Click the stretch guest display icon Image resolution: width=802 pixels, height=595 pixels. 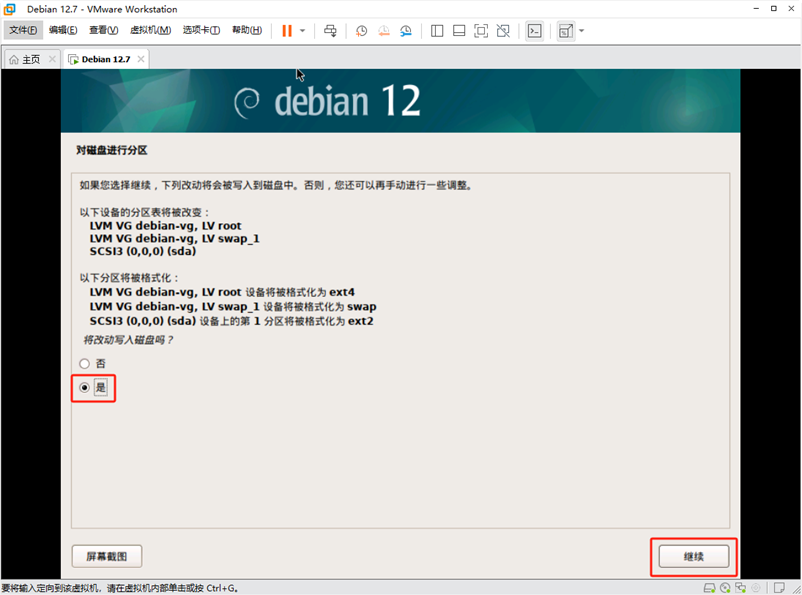point(566,31)
